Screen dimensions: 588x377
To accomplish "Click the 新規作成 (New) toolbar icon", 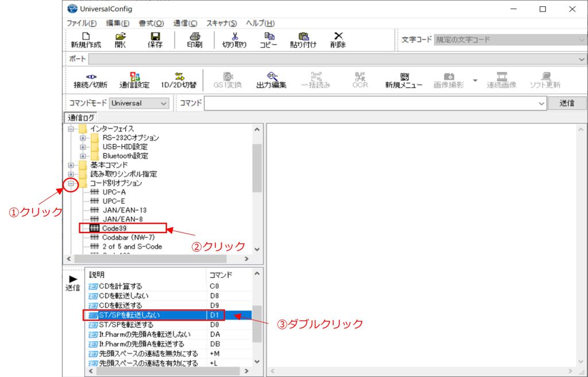I will pyautogui.click(x=86, y=40).
